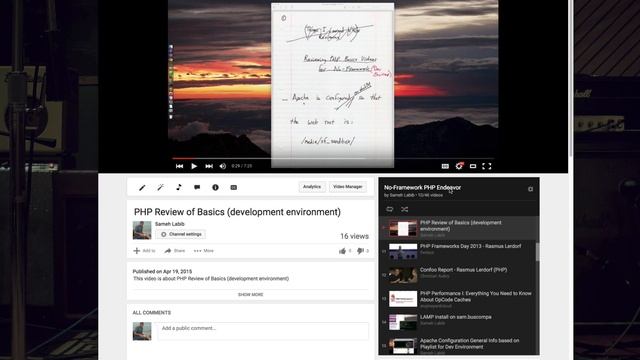Click Published on Apr 19, 2015 text
The height and width of the screenshot is (360, 640).
162,271
